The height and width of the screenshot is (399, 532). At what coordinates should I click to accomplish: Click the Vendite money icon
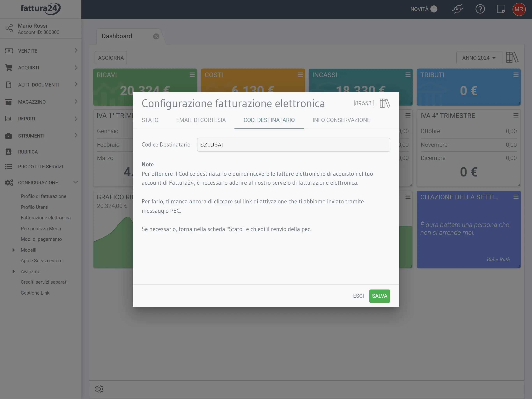pos(9,51)
